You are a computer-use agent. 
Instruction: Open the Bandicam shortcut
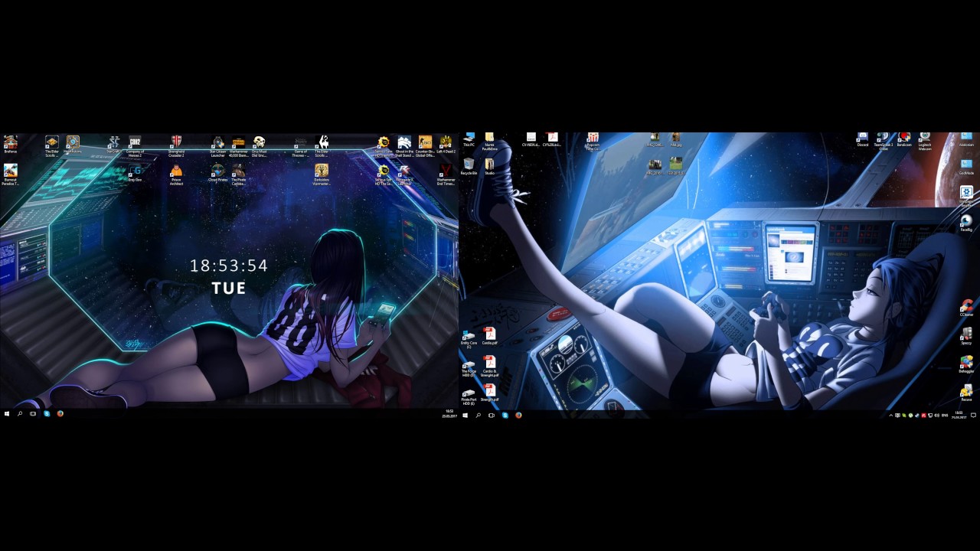[904, 138]
